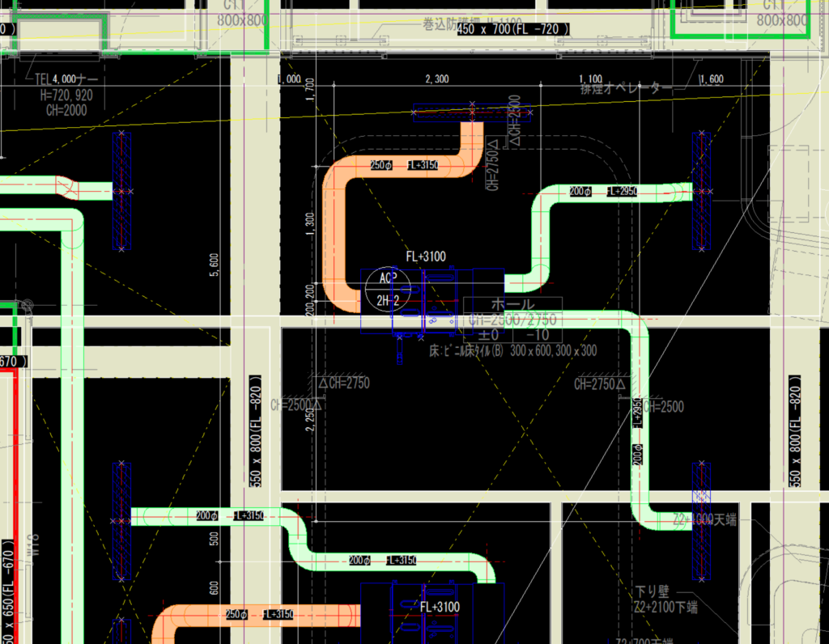This screenshot has height=644, width=829.
Task: Select the ACP 2H-2 equipment tag circle
Action: [x=388, y=290]
